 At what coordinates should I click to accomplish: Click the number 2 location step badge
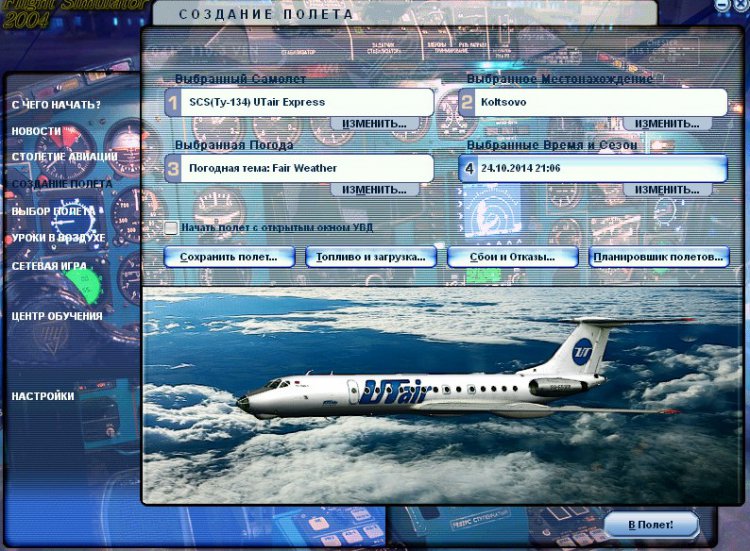(x=466, y=102)
